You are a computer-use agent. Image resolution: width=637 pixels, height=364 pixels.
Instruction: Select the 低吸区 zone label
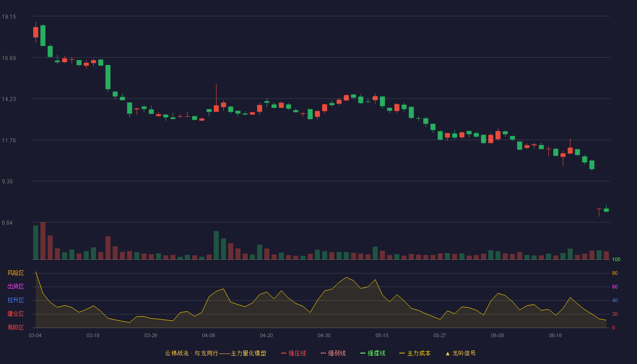[x=15, y=327]
